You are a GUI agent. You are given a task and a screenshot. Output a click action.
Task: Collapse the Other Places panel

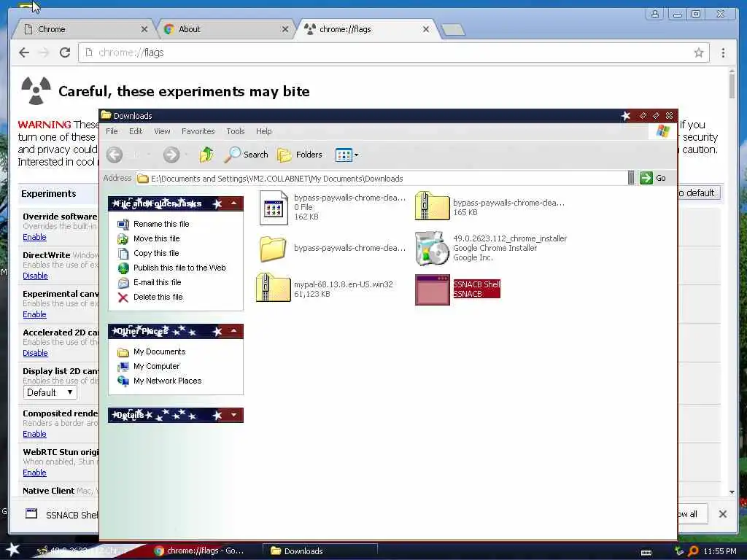(x=233, y=331)
